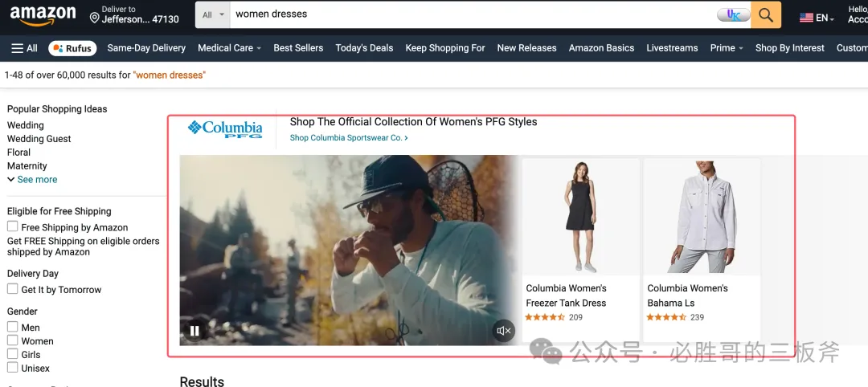The height and width of the screenshot is (387, 868).
Task: Check Free Shipping by Amazon
Action: pyautogui.click(x=12, y=226)
